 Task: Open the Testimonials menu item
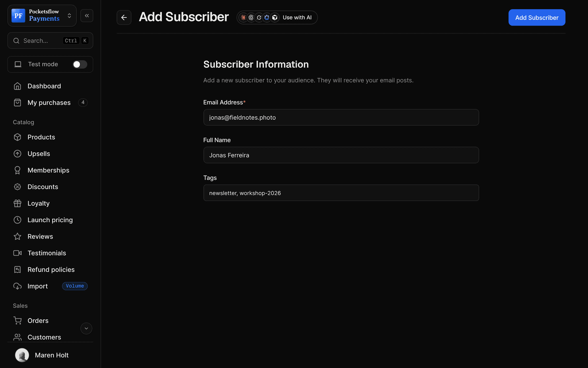tap(50, 253)
